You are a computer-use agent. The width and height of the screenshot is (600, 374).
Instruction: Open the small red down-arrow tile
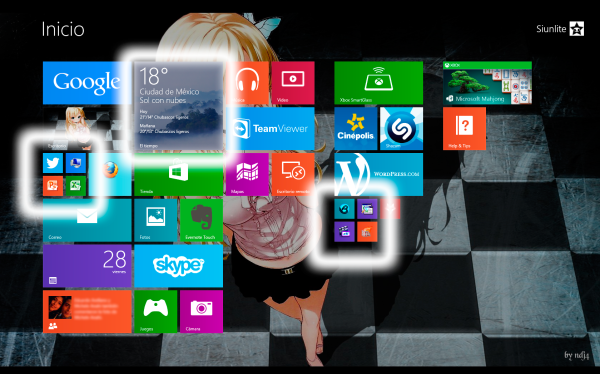click(x=390, y=209)
